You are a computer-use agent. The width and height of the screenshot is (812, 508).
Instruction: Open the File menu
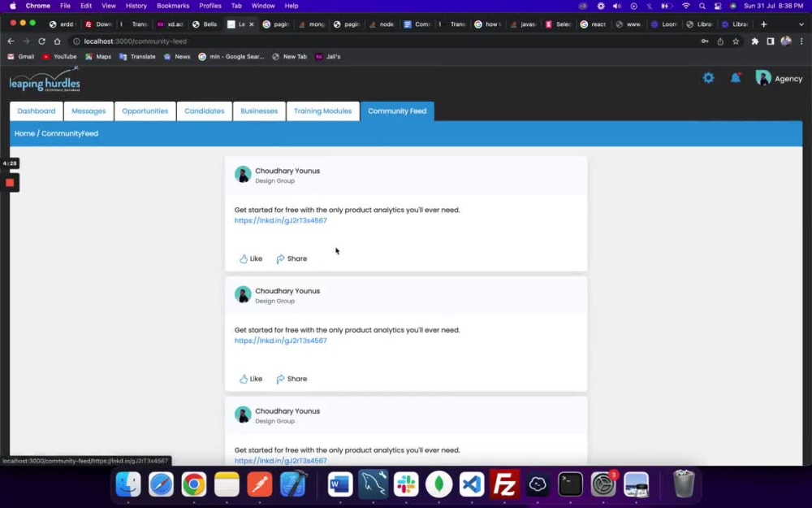[65, 6]
